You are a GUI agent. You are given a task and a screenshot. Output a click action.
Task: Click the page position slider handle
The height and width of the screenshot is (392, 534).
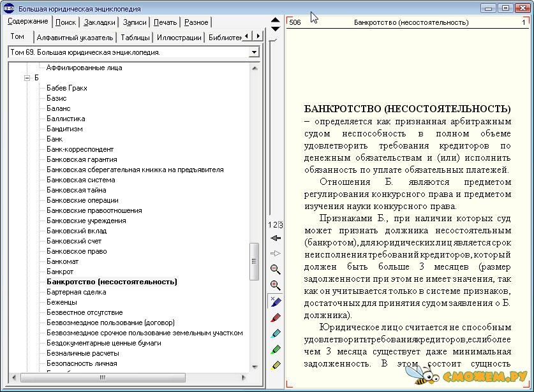273,41
